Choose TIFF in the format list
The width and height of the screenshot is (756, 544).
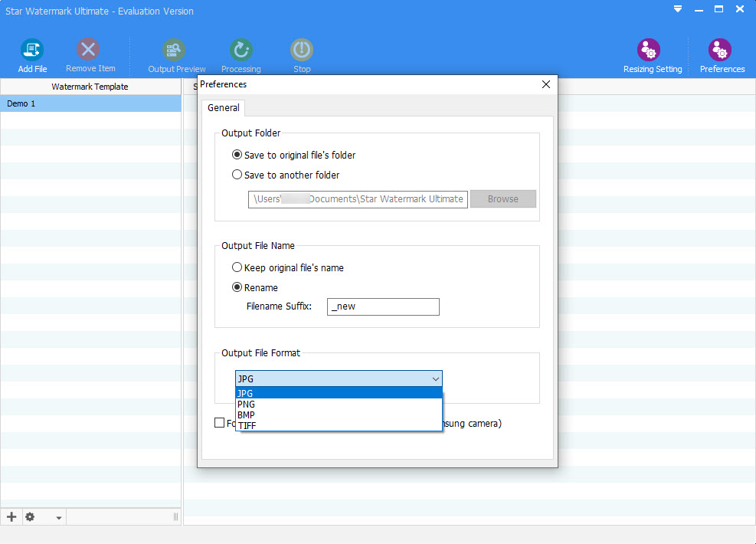coord(339,425)
